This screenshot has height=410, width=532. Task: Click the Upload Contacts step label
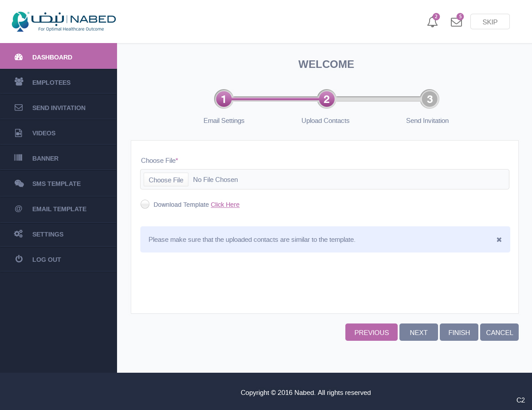pyautogui.click(x=325, y=121)
